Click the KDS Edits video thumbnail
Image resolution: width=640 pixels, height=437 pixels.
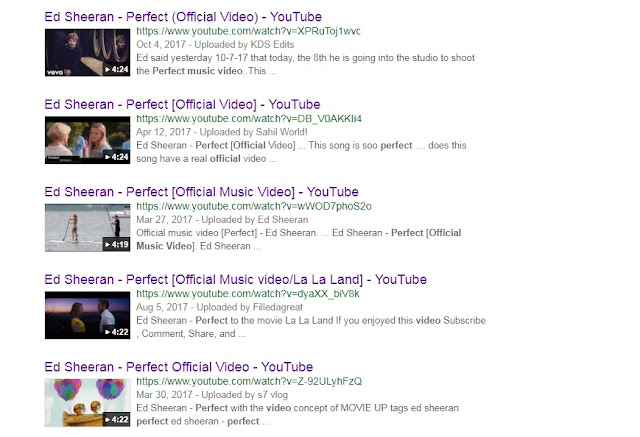87,53
